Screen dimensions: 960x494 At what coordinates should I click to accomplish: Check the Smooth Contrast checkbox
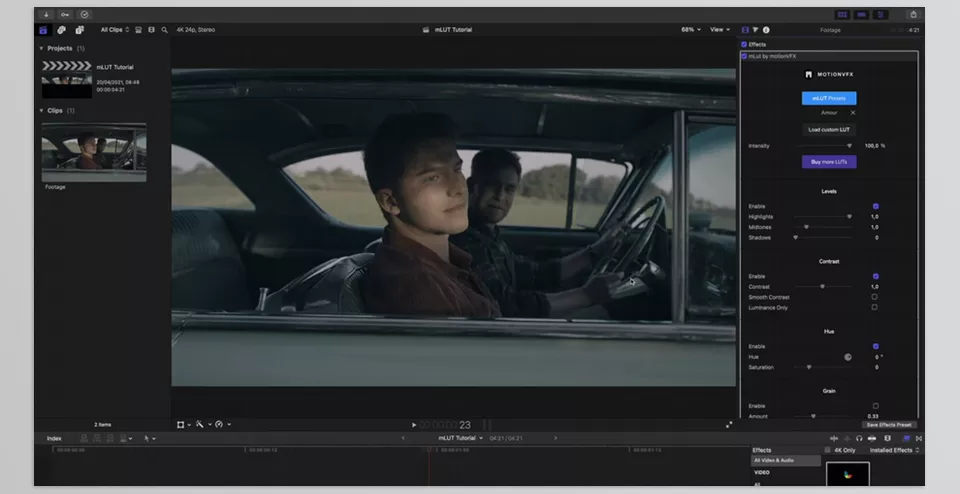(874, 297)
